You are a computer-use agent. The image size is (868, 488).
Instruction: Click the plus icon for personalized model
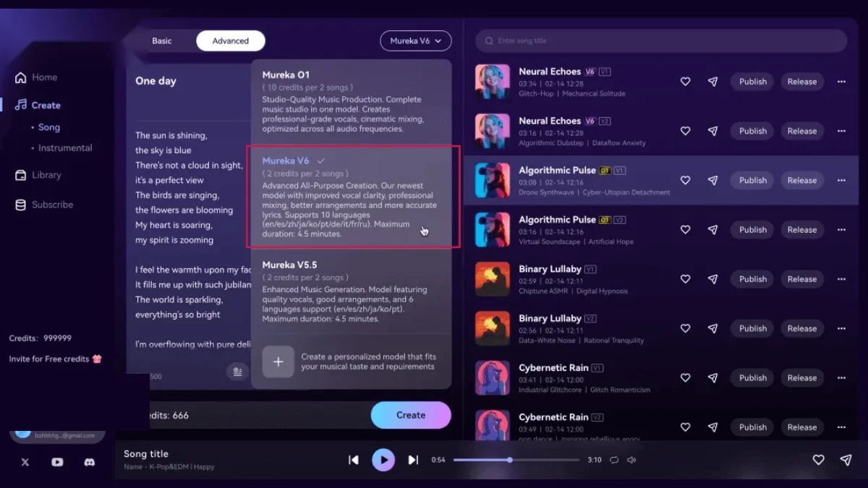[x=278, y=362]
